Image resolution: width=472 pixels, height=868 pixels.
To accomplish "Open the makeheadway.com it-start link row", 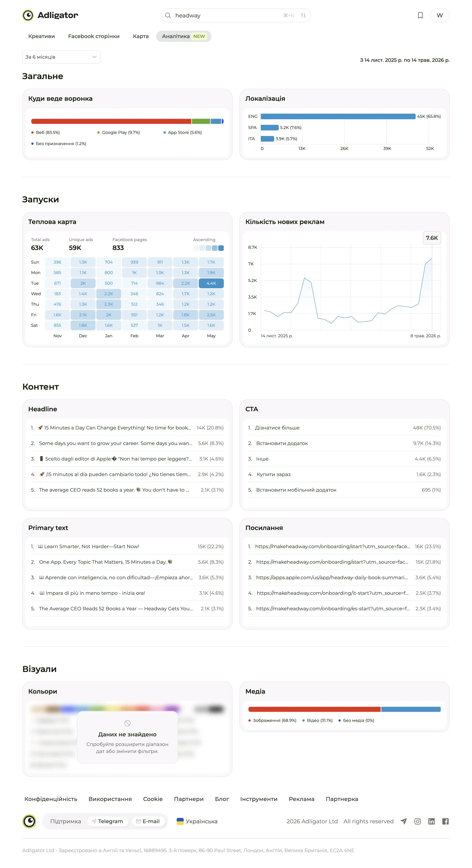I will coord(344,593).
